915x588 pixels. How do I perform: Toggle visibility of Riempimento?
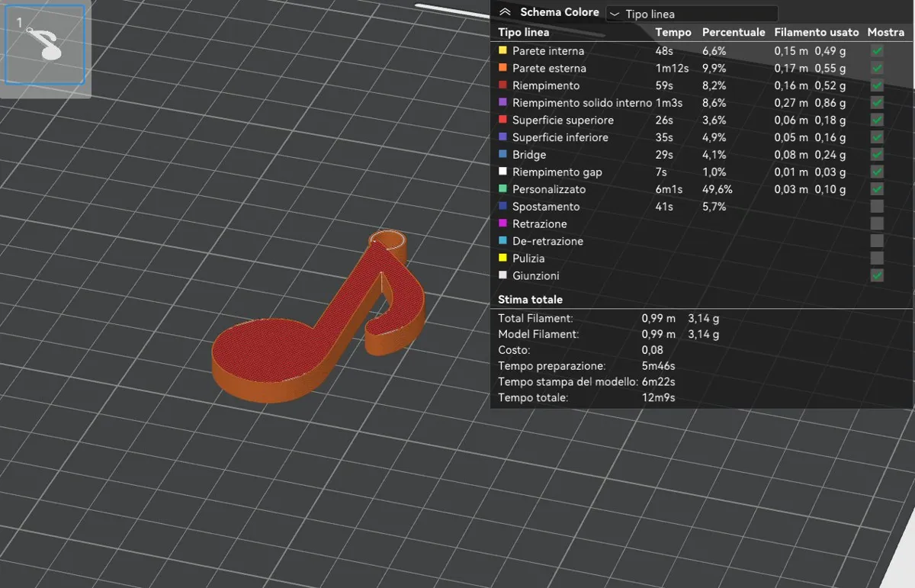pos(877,85)
